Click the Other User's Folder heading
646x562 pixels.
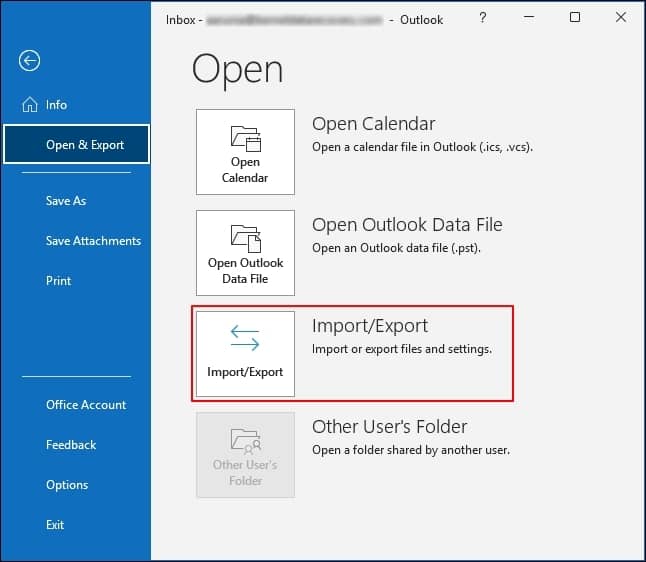[390, 426]
